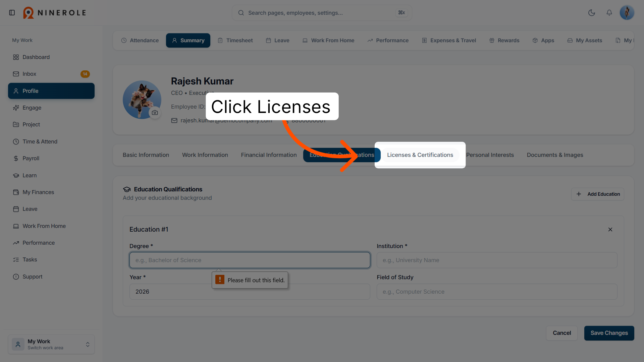Open the Expenses & Travel tab
This screenshot has width=644, height=362.
[x=449, y=41]
